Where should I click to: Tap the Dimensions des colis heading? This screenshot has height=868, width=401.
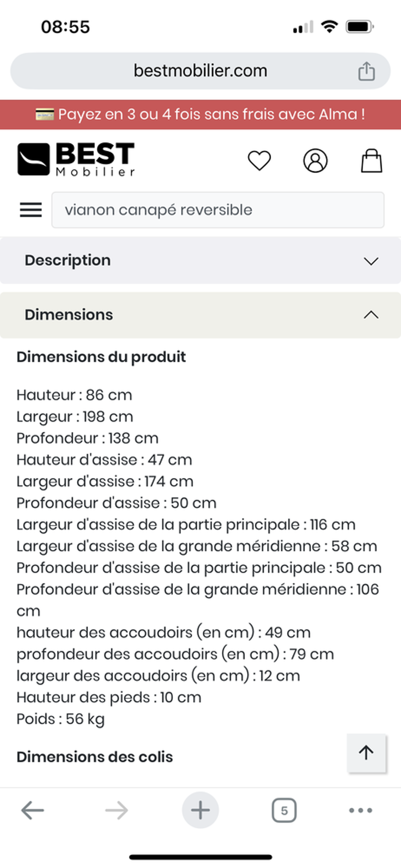click(x=95, y=757)
